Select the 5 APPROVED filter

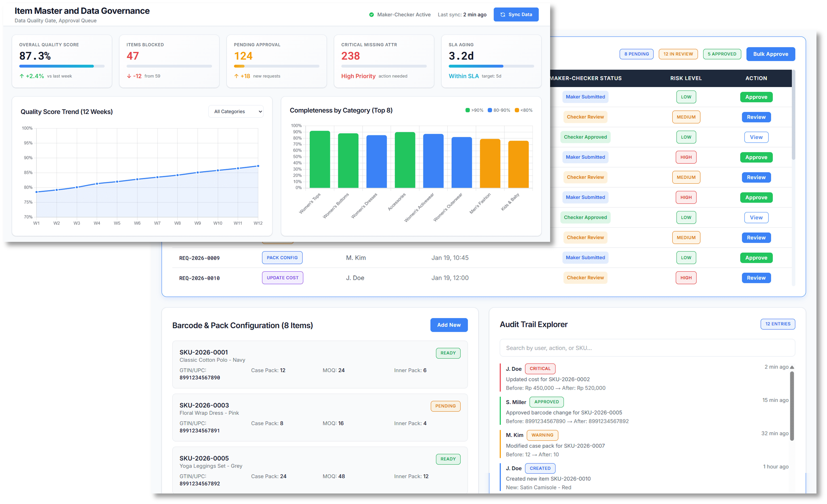(722, 54)
